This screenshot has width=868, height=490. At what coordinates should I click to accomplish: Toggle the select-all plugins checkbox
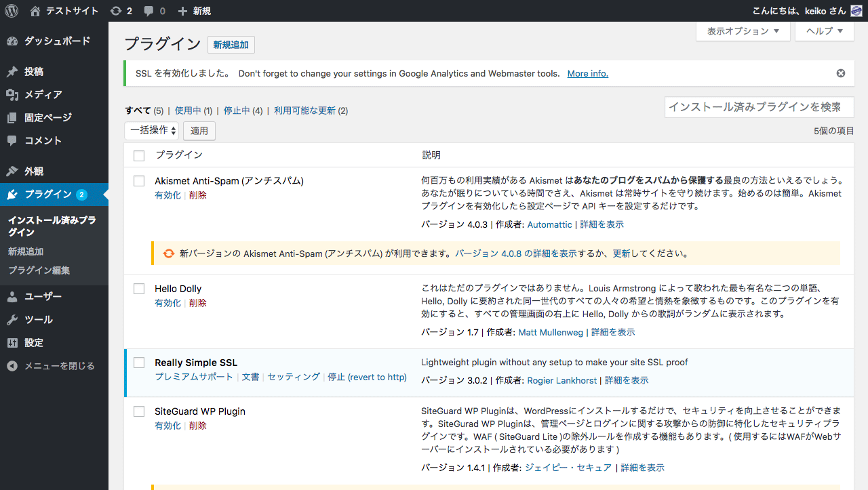pyautogui.click(x=139, y=155)
